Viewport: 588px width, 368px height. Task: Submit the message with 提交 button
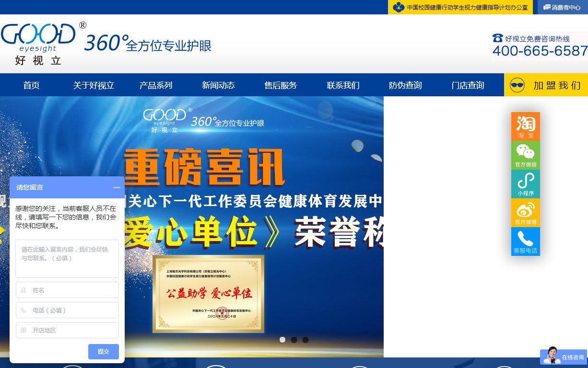(x=104, y=352)
